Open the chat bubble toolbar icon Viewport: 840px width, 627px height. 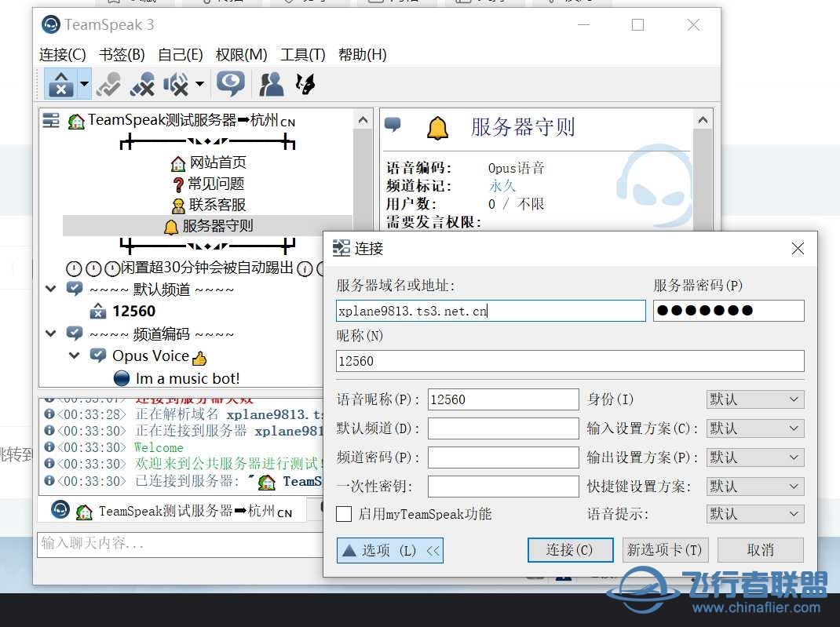coord(230,84)
